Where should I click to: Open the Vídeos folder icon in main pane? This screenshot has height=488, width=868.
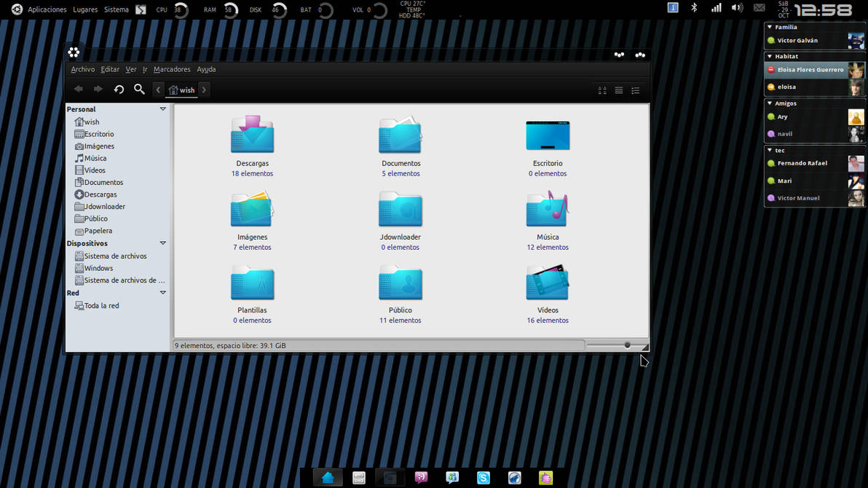pos(548,283)
